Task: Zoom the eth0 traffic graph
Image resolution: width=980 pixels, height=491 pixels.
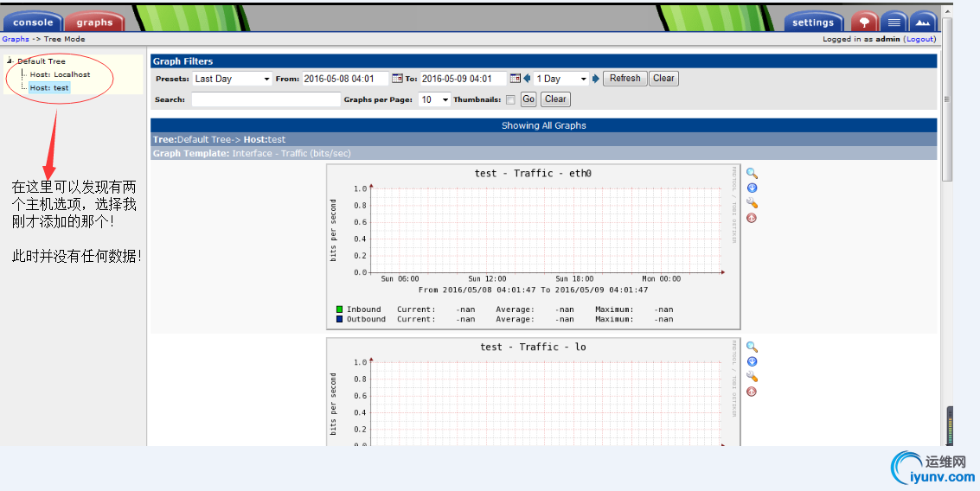Action: [752, 174]
